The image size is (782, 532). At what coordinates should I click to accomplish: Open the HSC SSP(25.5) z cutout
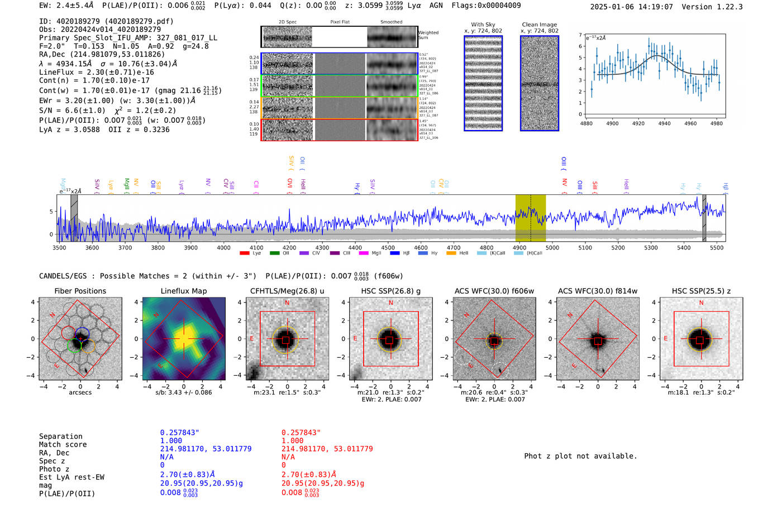pyautogui.click(x=701, y=338)
